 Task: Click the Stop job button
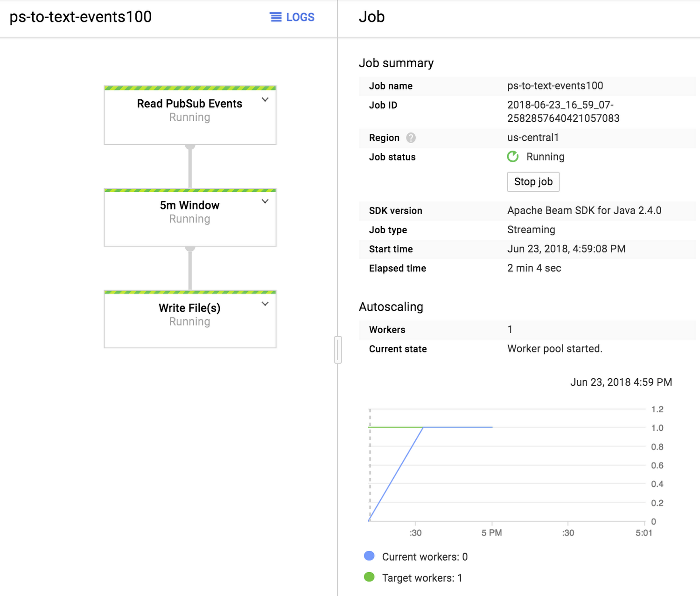(533, 182)
